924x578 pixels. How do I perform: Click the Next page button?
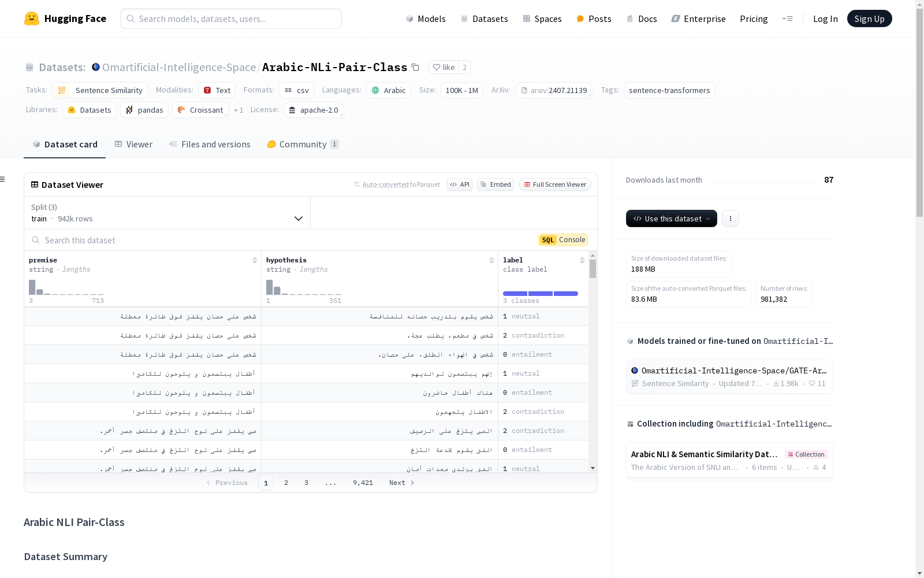(x=402, y=483)
